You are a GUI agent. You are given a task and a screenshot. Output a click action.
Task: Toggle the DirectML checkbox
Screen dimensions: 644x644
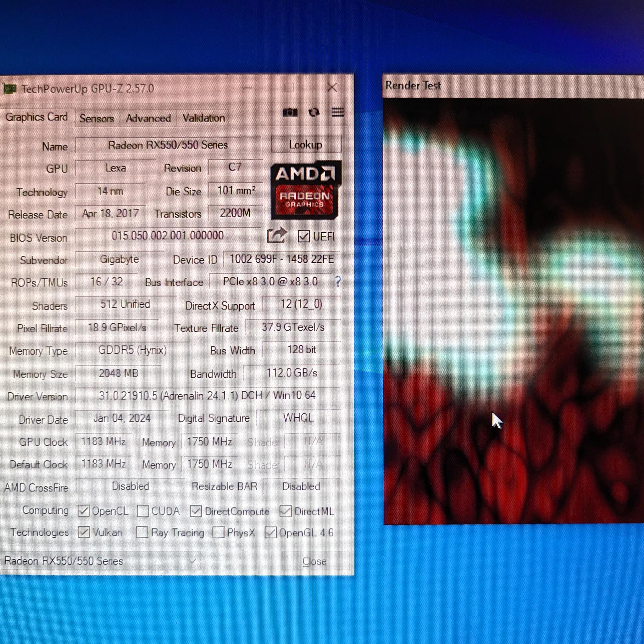tap(285, 511)
